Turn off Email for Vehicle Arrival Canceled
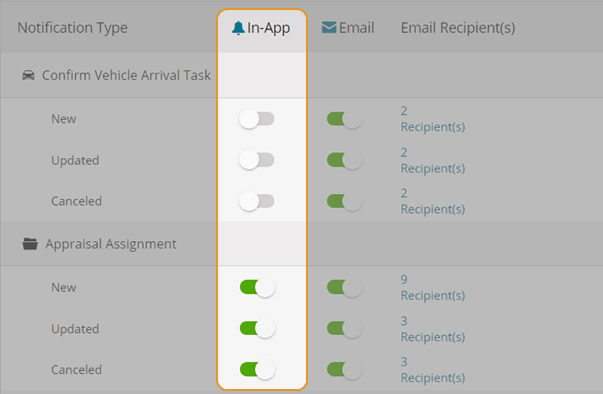Viewport: 603px width, 394px height. coord(345,201)
